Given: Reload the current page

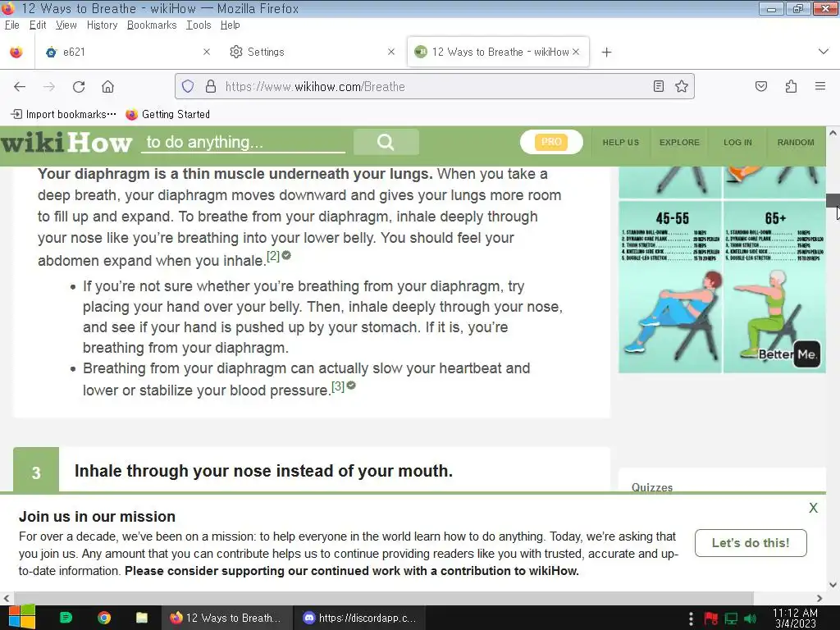Looking at the screenshot, I should click(x=79, y=87).
